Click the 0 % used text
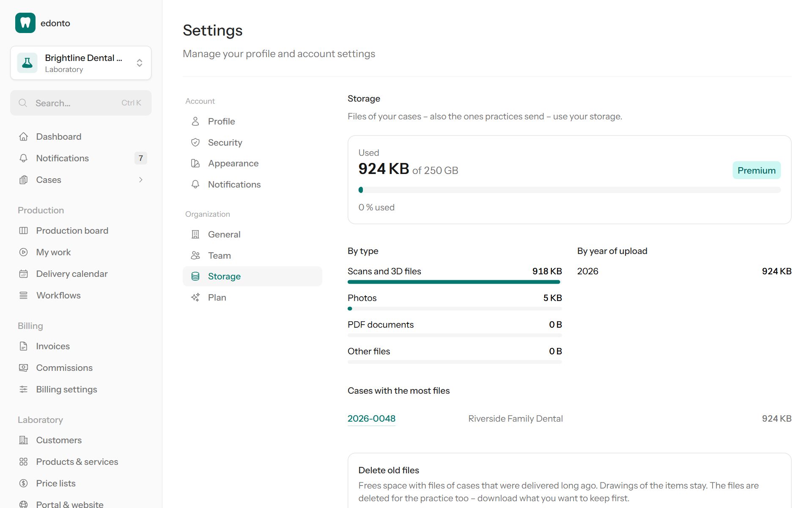The width and height of the screenshot is (812, 508). pyautogui.click(x=376, y=207)
